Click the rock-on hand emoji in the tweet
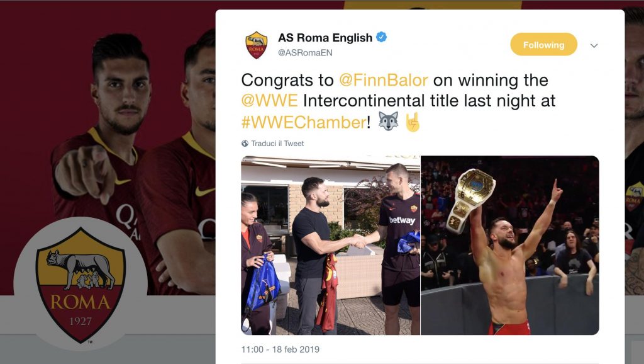Viewport: 644px width, 364px height. (413, 122)
